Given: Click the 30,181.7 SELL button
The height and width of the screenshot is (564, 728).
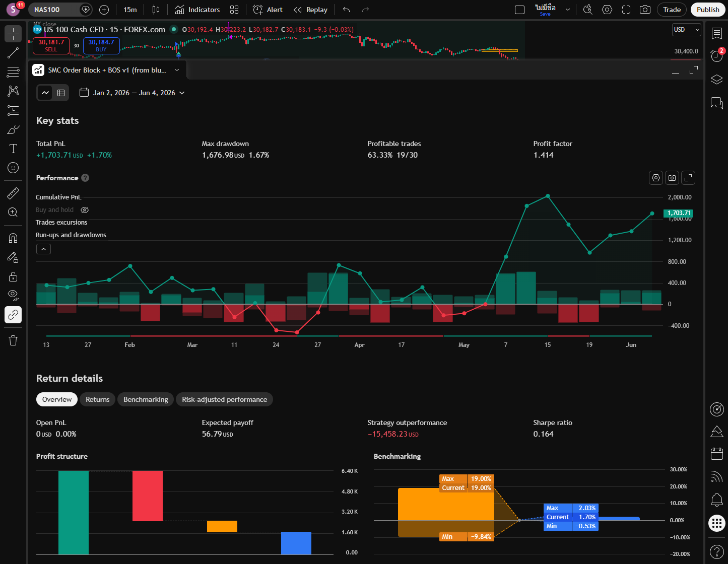Looking at the screenshot, I should (x=51, y=45).
